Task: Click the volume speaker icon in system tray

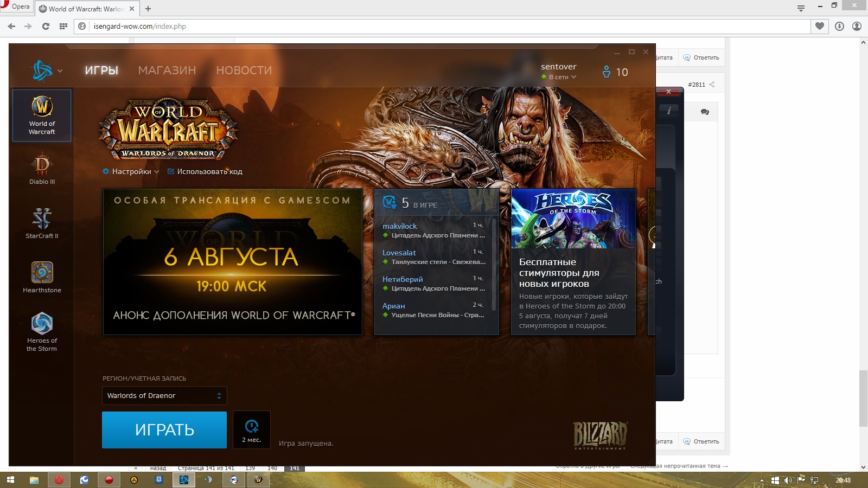Action: point(788,480)
